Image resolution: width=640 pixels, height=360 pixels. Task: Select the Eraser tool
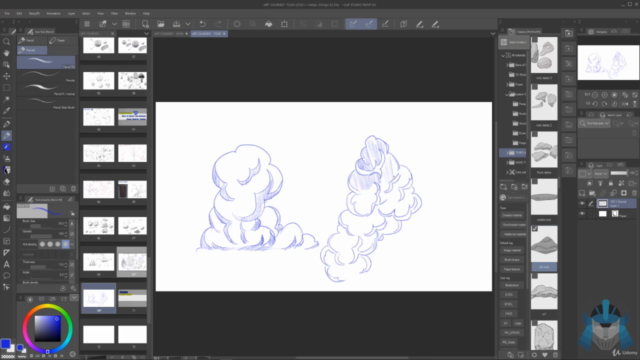click(x=7, y=182)
